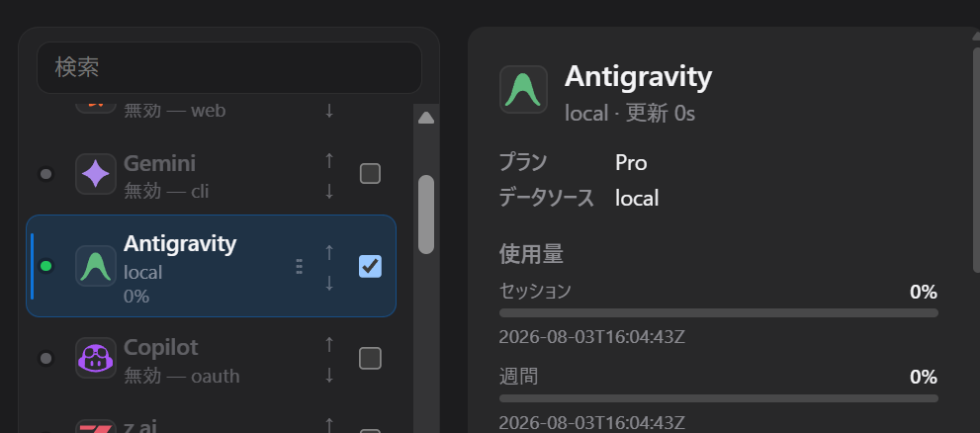Click the provider list scrollbar thumb
This screenshot has height=433, width=980.
point(426,215)
